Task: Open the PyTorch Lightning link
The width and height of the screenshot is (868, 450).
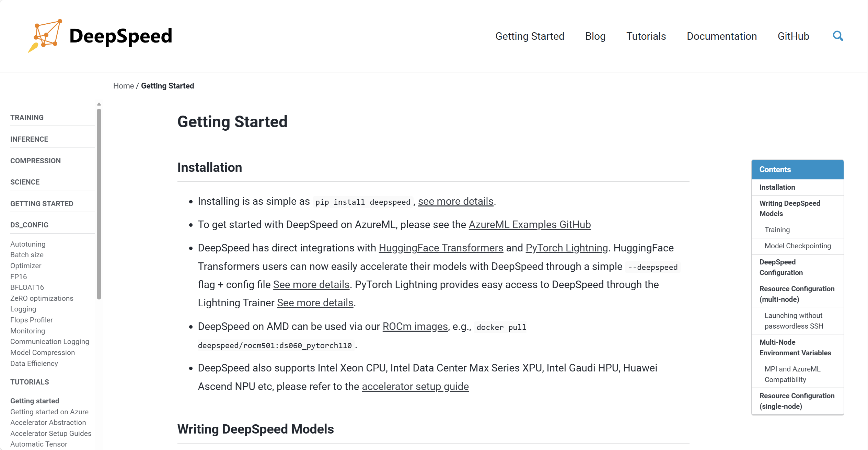Action: click(x=566, y=248)
